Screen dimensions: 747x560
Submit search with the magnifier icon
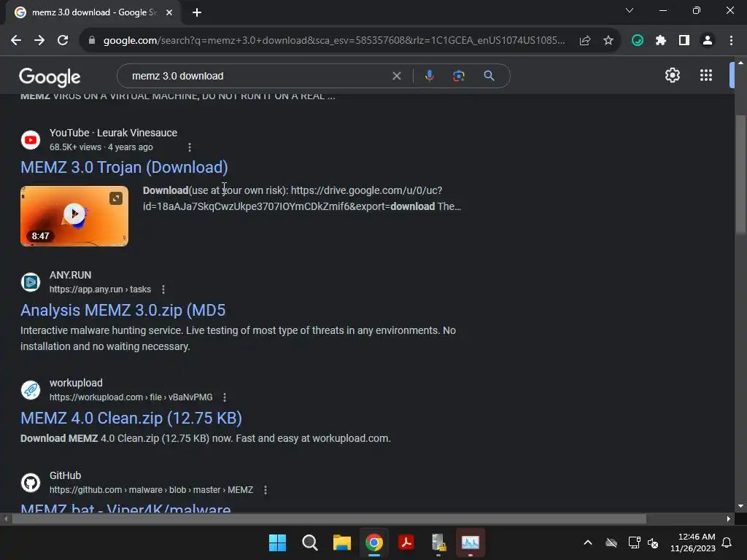coord(489,76)
